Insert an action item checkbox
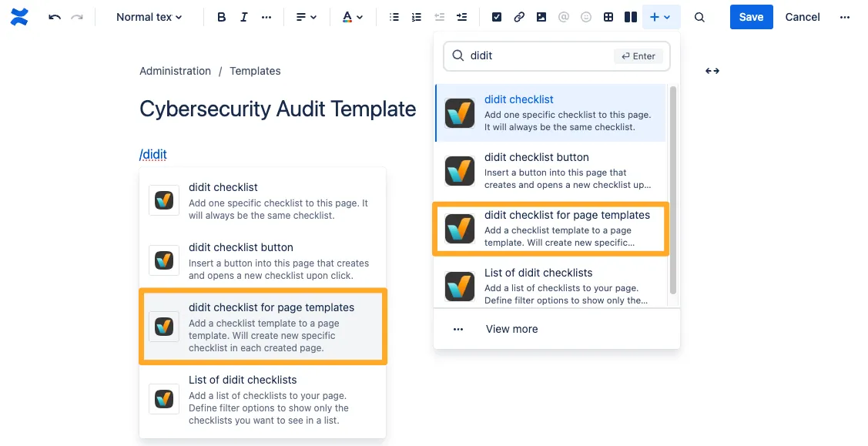This screenshot has height=446, width=868. [x=497, y=17]
